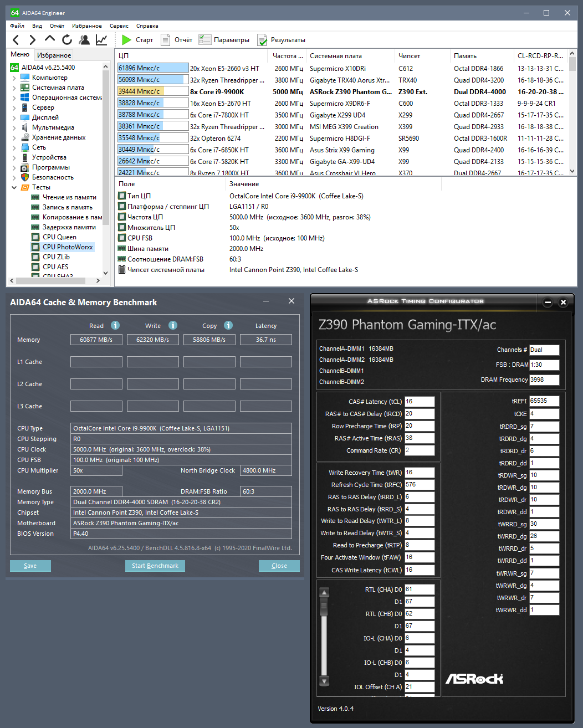This screenshot has height=728, width=583.
Task: Minimize the ASRock Timing Configurator
Action: (548, 303)
